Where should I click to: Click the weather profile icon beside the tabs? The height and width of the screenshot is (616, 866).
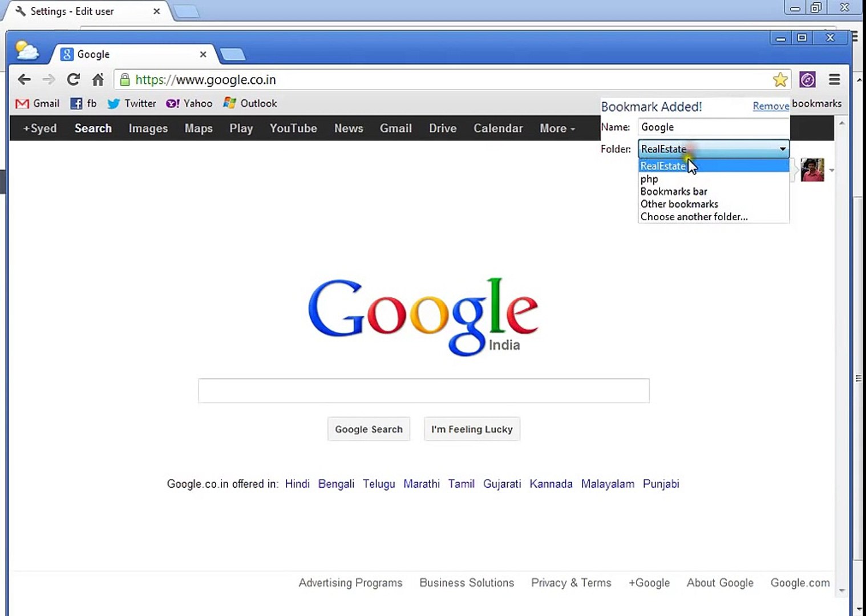[x=27, y=51]
